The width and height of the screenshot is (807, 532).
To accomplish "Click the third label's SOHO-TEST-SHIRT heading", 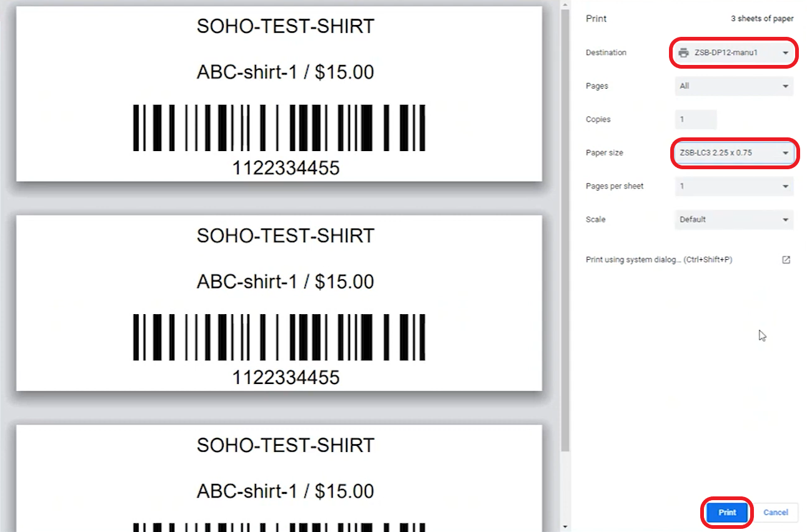I will coord(285,445).
